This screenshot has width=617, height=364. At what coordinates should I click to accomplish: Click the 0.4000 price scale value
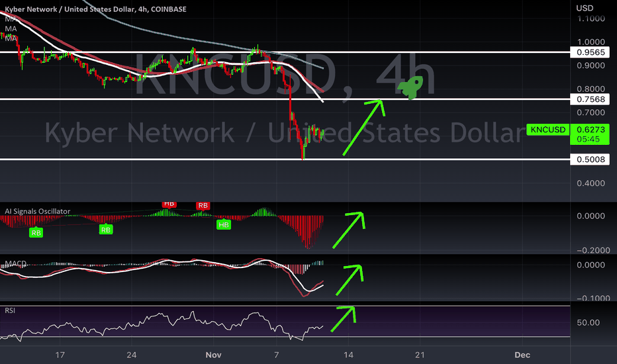coord(591,183)
